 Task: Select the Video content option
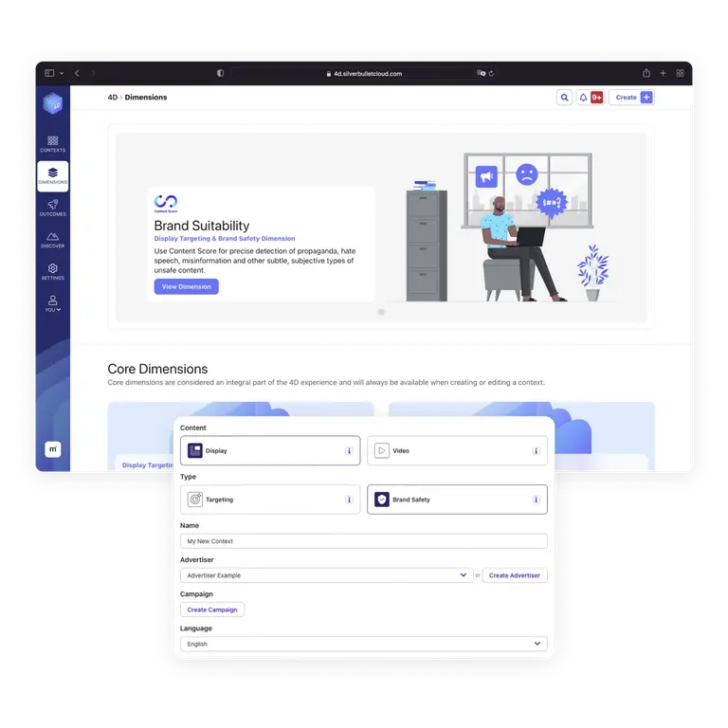coord(457,450)
